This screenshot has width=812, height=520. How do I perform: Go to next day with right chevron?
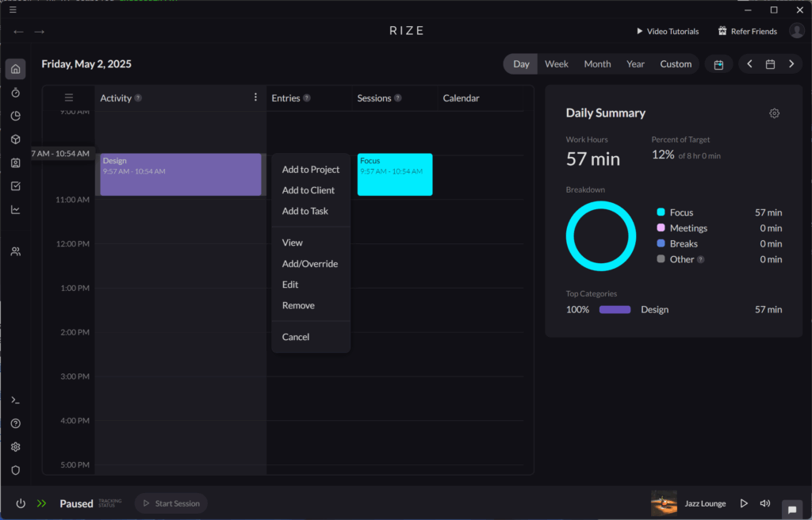pos(791,64)
